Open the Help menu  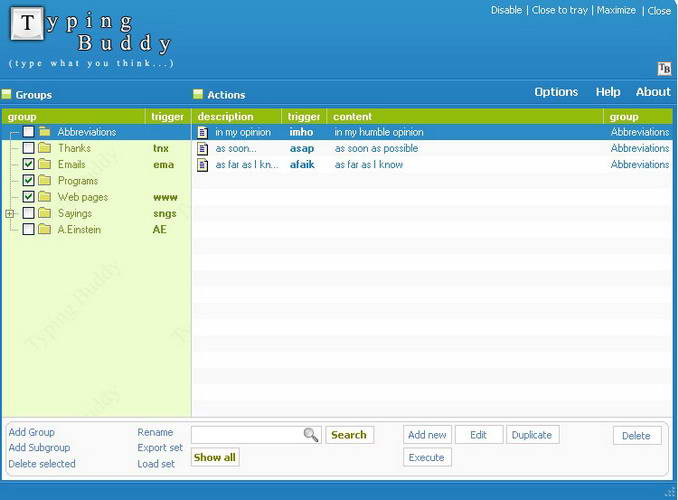pyautogui.click(x=608, y=92)
